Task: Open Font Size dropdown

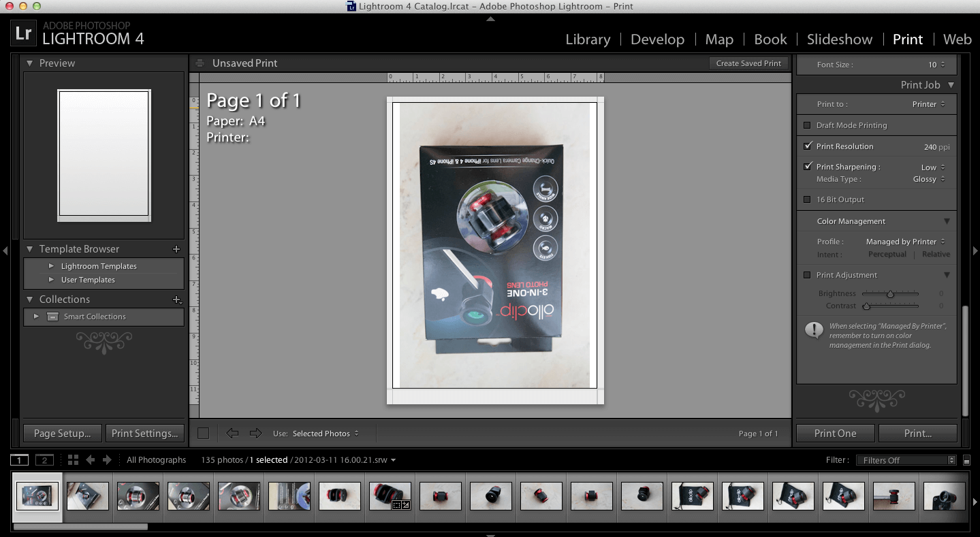Action: point(936,65)
